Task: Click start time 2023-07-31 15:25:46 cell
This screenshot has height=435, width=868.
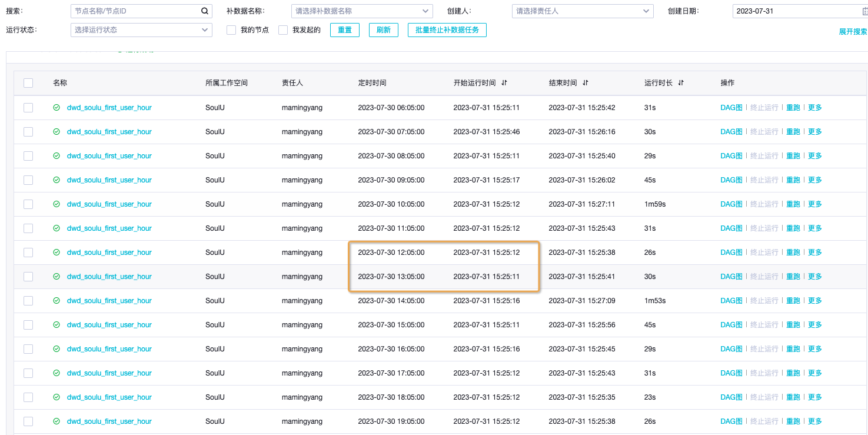Action: tap(487, 132)
